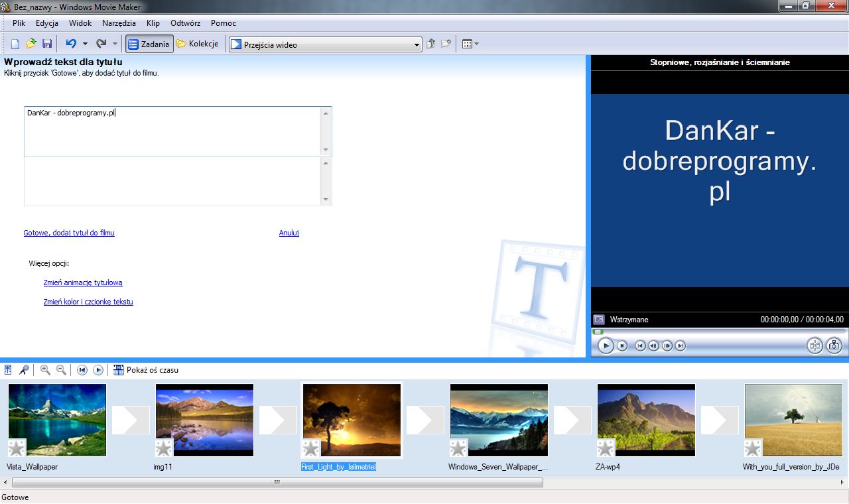The width and height of the screenshot is (849, 504).
Task: Open the Klip menu
Action: point(153,23)
